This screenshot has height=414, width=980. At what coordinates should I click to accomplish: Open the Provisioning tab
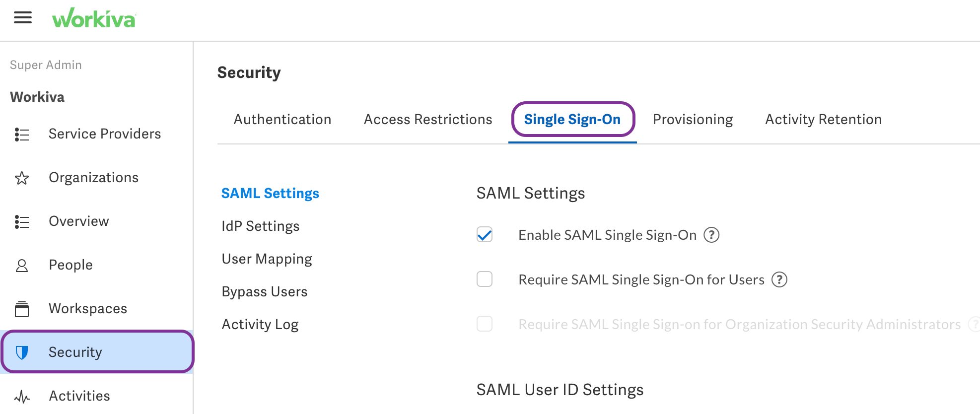point(693,120)
